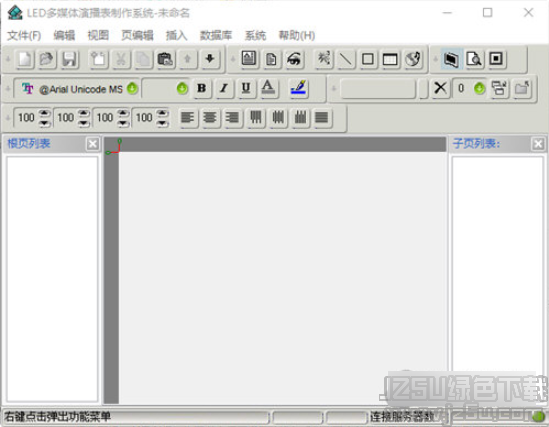The width and height of the screenshot is (549, 427).
Task: Click the highlighted page view icon
Action: [x=451, y=59]
